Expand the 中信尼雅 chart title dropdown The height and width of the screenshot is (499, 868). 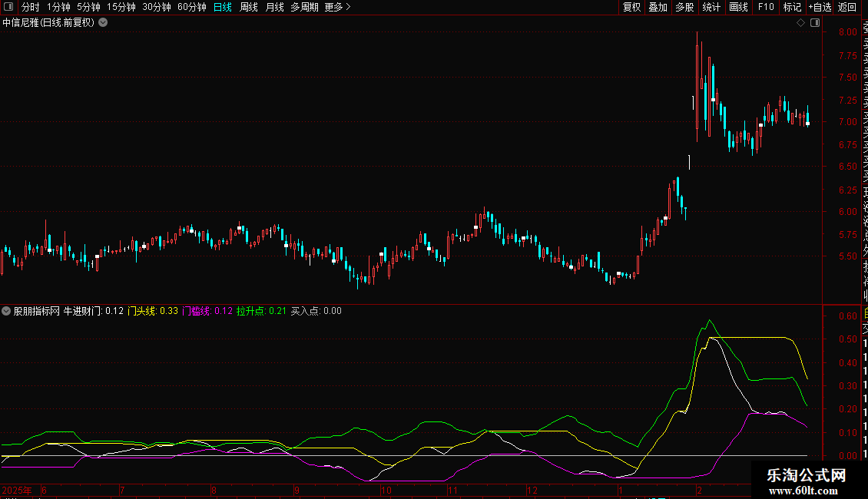pyautogui.click(x=103, y=23)
